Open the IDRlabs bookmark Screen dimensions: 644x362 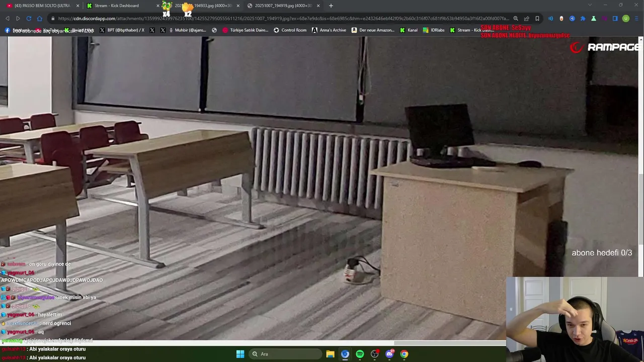[434, 30]
